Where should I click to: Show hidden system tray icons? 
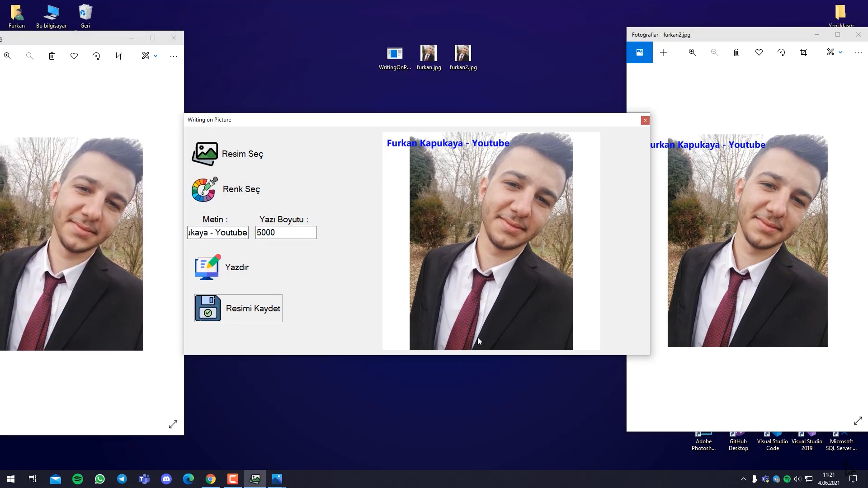[x=743, y=479]
